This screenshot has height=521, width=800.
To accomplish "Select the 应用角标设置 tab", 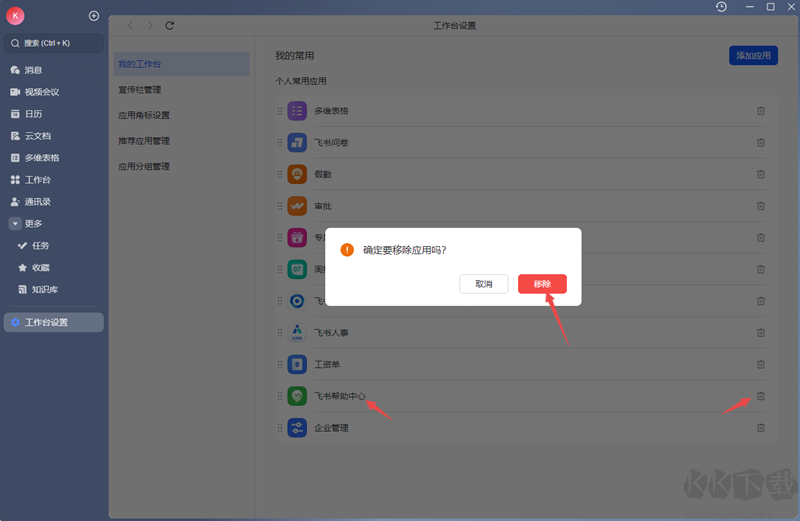I will (181, 115).
